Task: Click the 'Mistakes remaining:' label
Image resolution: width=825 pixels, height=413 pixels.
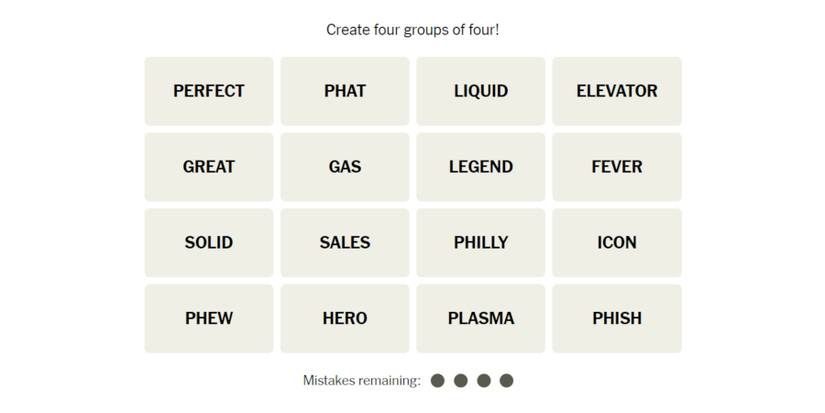Action: point(361,380)
